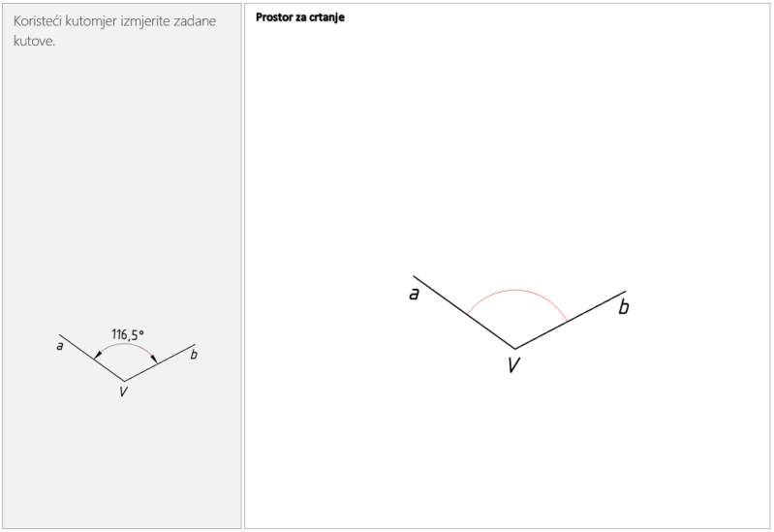Select label a in the drawing space
Viewport: 774px width, 532px height.
(414, 293)
